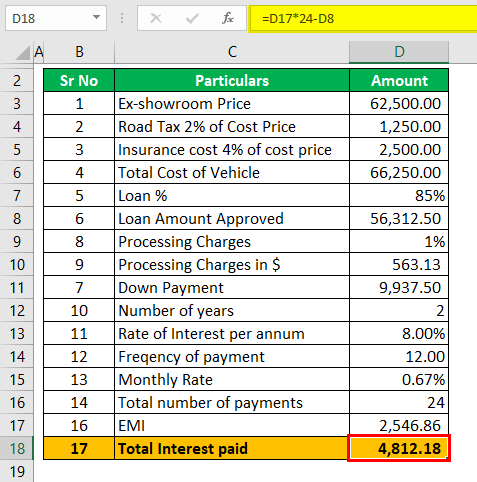Screen dimensions: 477x482
Task: Select row 10 header
Action: (17, 265)
